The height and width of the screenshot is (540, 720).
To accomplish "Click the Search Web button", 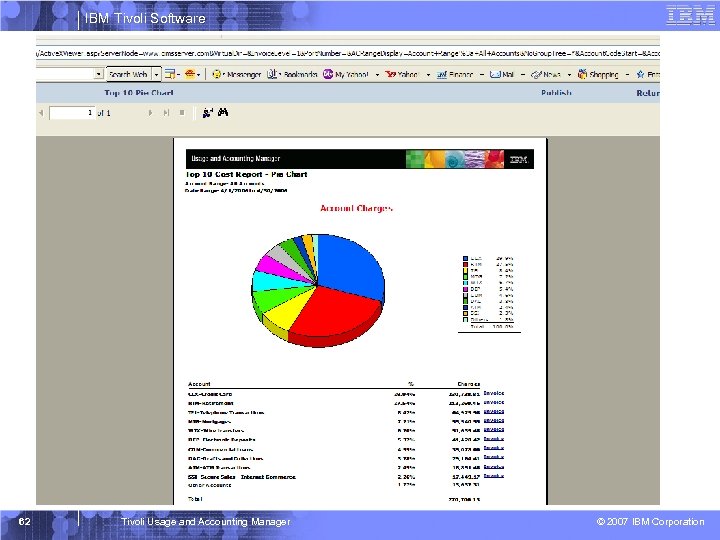I will point(128,74).
